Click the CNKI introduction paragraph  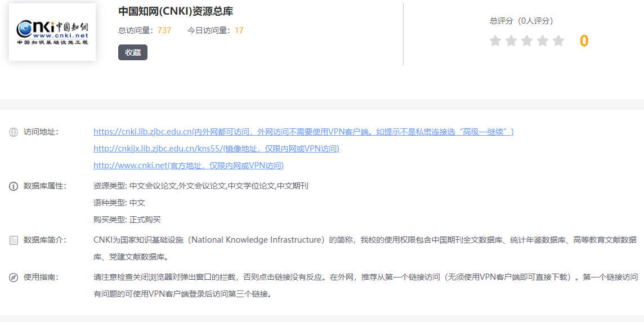(365, 249)
